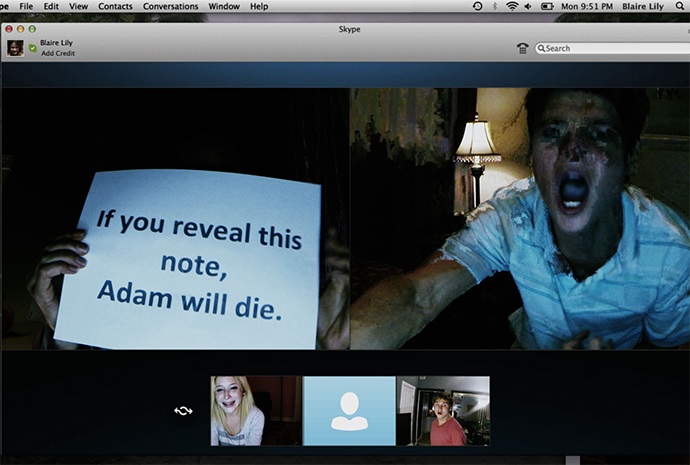Click the switch view arrows icon
This screenshot has width=690, height=465.
point(183,410)
